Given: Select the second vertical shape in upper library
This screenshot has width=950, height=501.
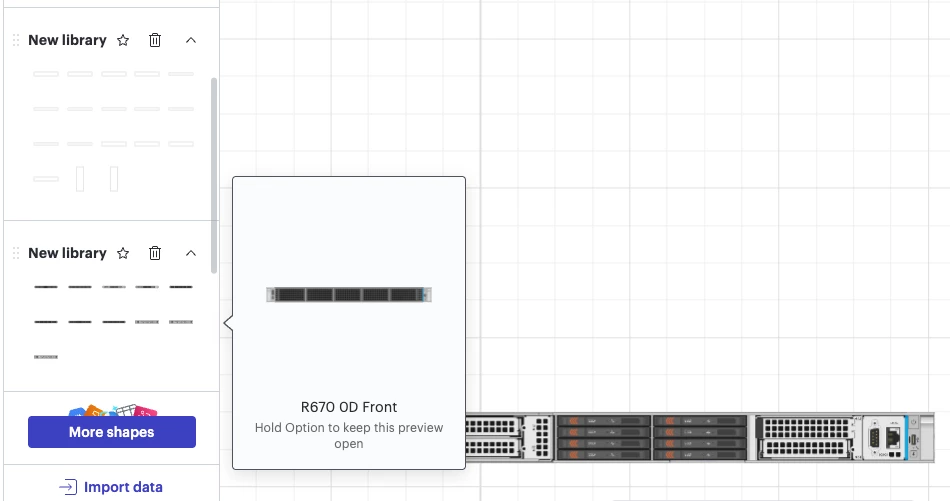Looking at the screenshot, I should pyautogui.click(x=114, y=179).
